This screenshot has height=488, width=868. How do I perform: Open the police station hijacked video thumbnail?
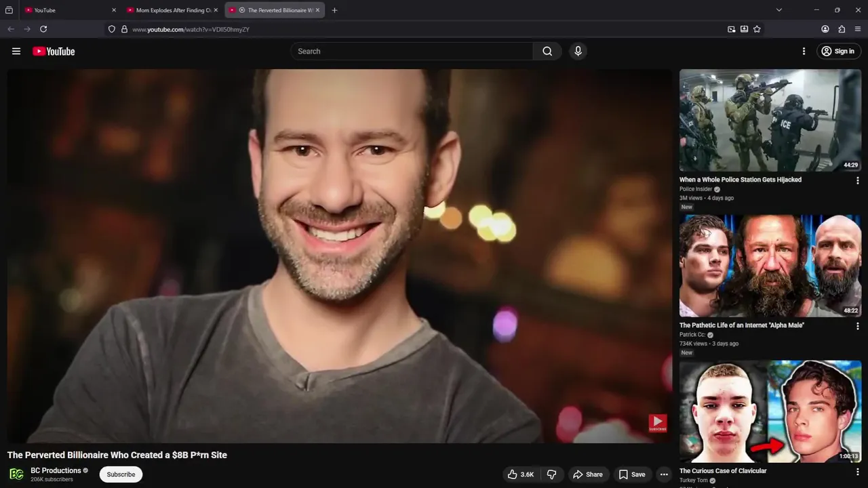(770, 120)
